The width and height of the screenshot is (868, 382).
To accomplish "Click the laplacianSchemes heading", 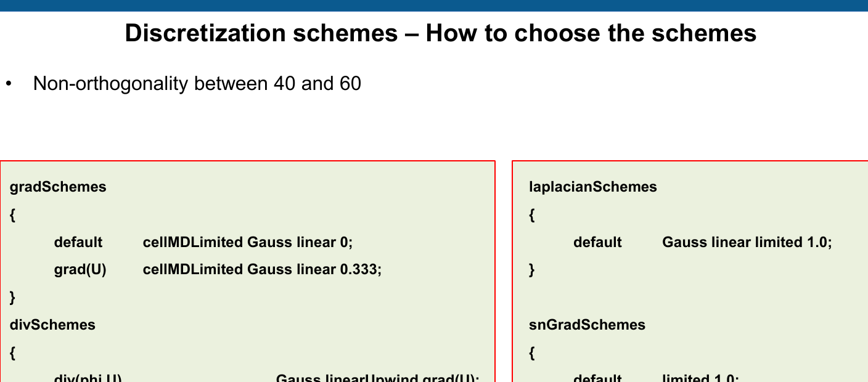I will coord(593,187).
